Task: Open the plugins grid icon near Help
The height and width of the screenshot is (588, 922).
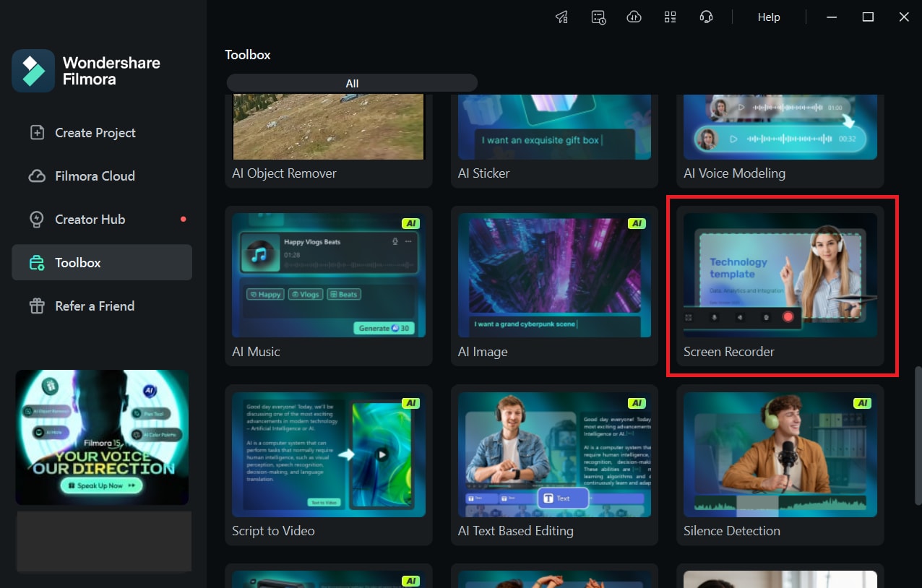Action: [670, 17]
